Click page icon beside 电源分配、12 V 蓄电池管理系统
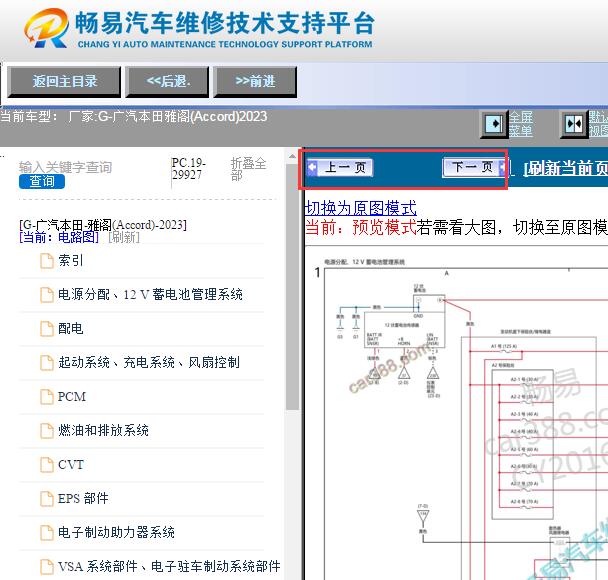 click(47, 295)
